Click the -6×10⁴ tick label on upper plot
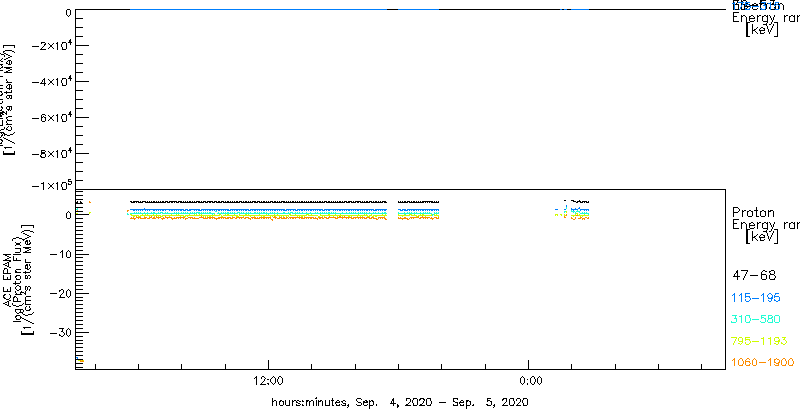Viewport: 800px width, 410px height. 51,117
